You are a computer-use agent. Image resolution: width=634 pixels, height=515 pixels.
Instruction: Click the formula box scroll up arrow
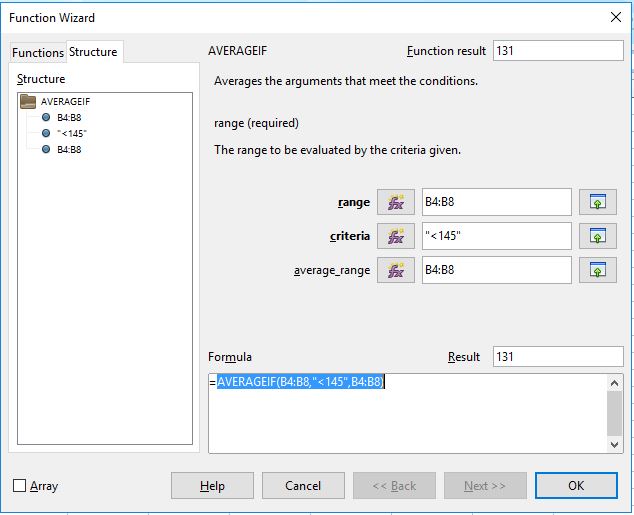(x=614, y=383)
